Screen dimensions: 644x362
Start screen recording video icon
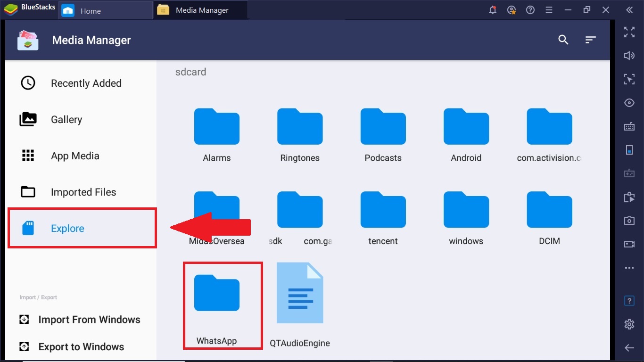click(629, 244)
